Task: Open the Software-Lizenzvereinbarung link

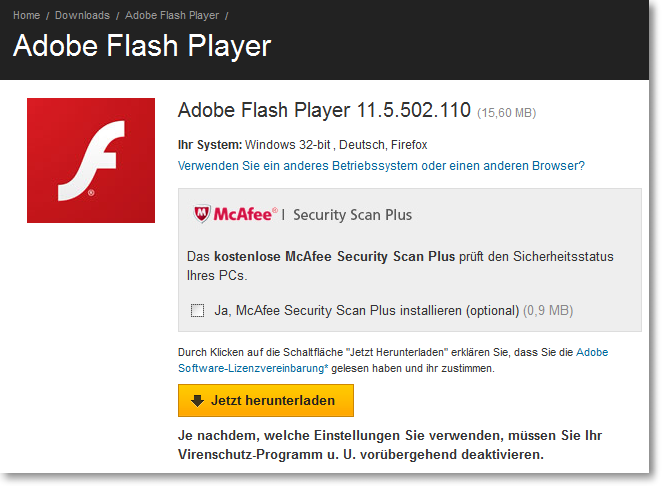Action: (253, 368)
